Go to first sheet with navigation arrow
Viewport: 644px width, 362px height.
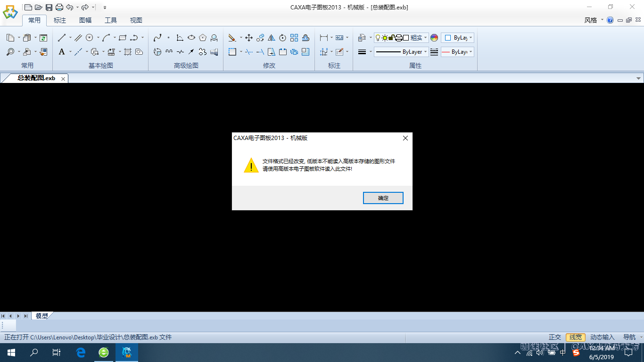point(3,316)
